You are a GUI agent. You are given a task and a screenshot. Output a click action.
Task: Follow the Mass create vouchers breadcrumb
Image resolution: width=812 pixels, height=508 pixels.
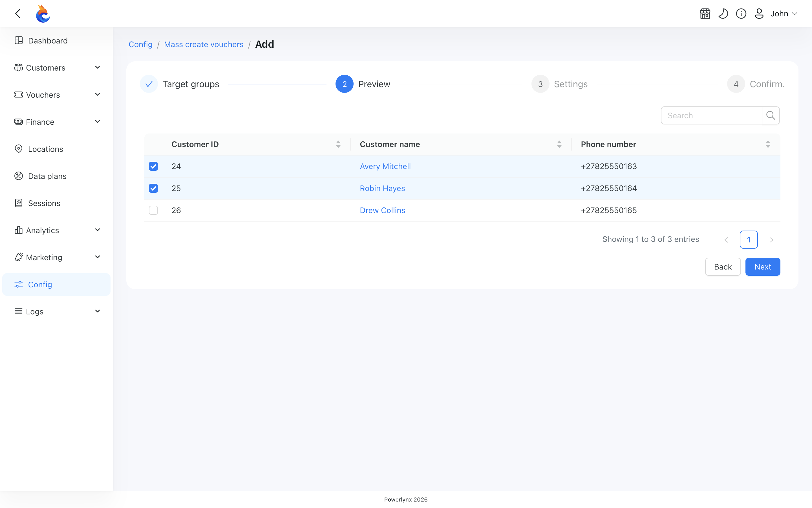(204, 44)
